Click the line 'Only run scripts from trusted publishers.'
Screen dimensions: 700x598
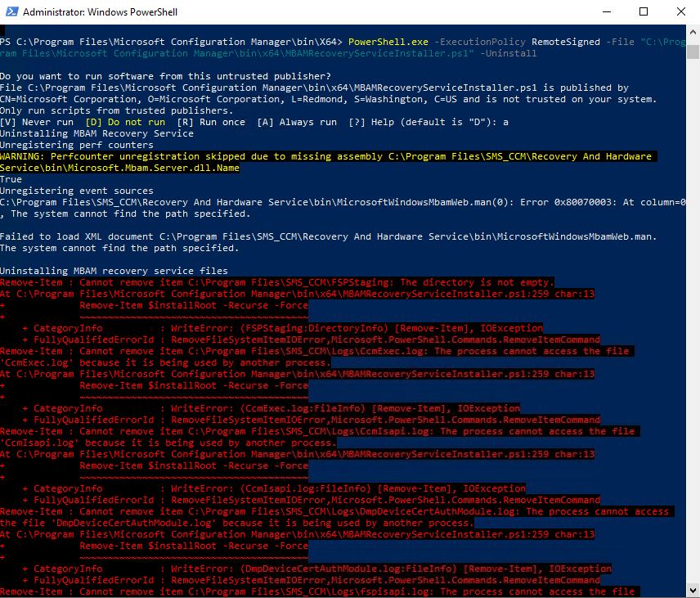pyautogui.click(x=116, y=110)
